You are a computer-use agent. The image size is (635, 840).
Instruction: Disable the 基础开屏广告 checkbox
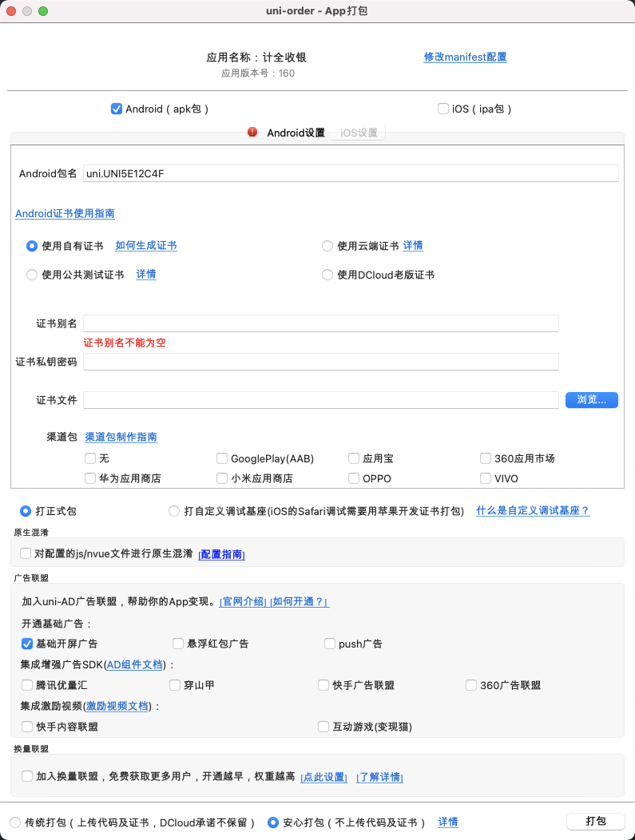click(x=28, y=644)
